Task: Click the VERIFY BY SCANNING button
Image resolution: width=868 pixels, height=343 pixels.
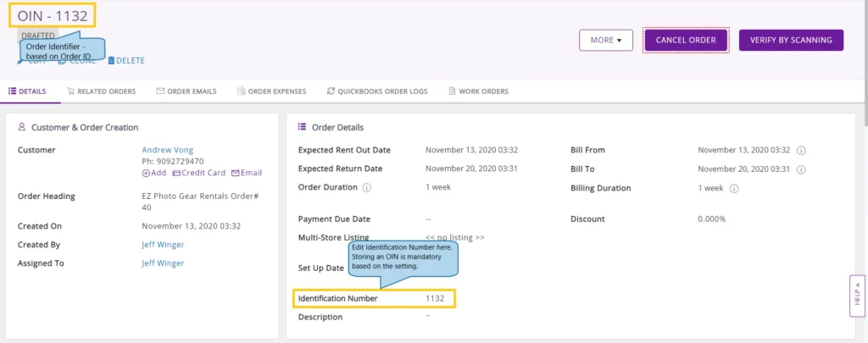Action: tap(791, 40)
